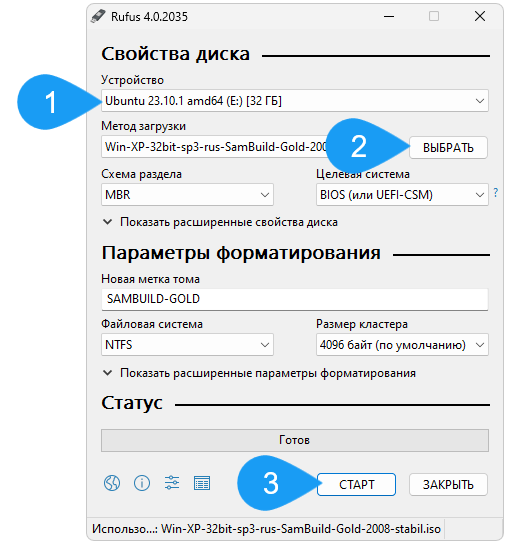This screenshot has width=506, height=544.
Task: Open the Устройство device dropdown
Action: 295,101
